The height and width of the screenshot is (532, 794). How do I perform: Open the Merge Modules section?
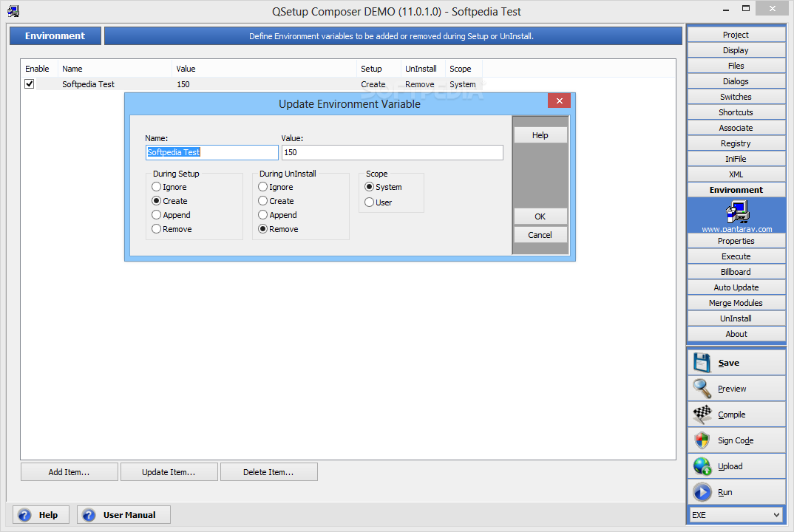(x=736, y=303)
